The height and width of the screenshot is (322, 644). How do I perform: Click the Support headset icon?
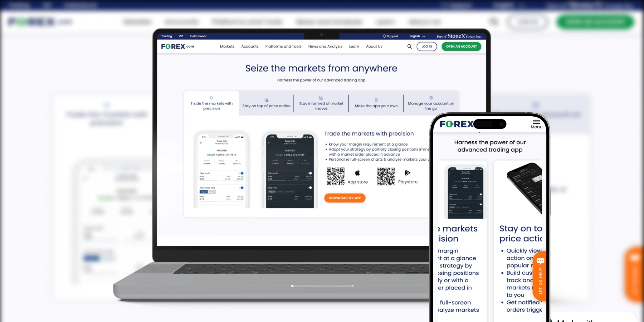(384, 36)
